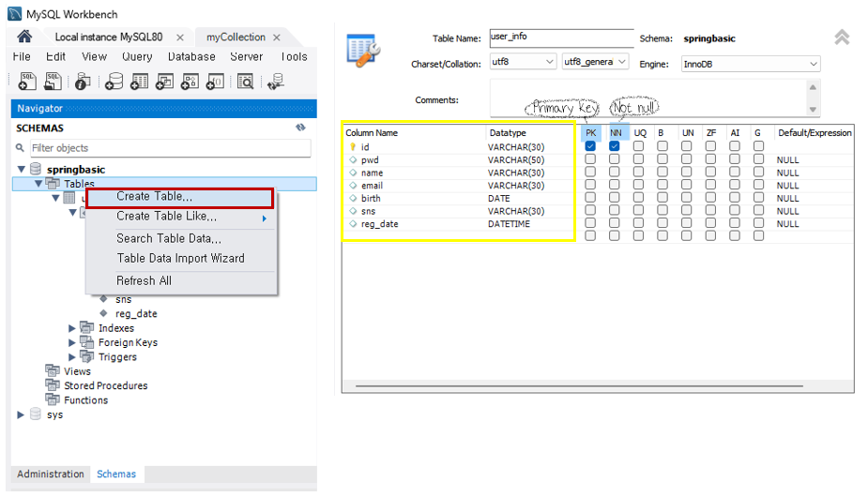This screenshot has height=497, width=868.
Task: Expand the sys schema
Action: click(21, 414)
